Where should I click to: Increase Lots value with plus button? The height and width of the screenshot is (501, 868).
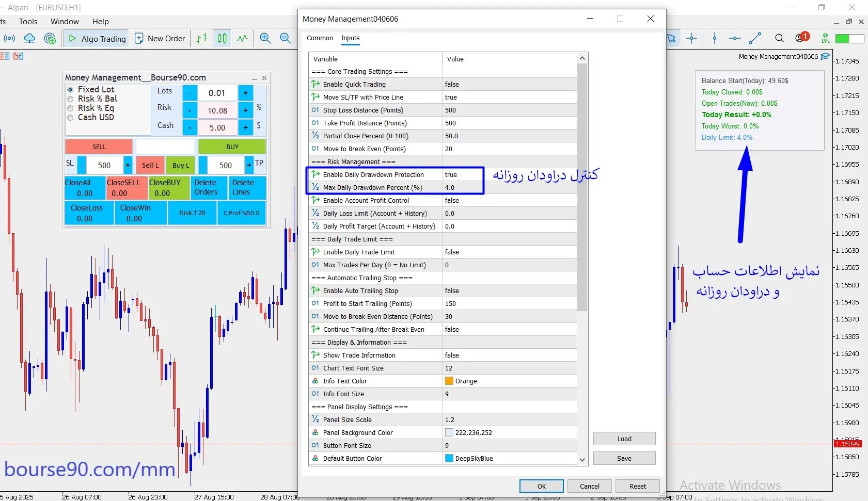point(245,93)
